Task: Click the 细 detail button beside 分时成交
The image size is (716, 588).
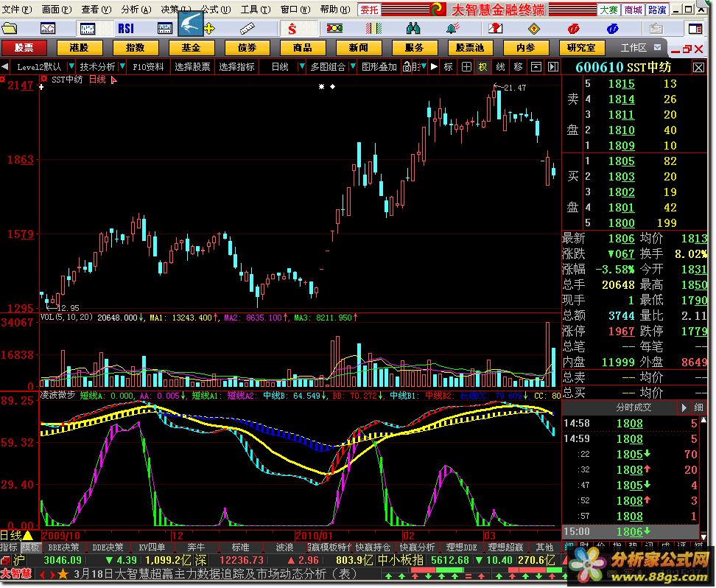Action: click(x=698, y=407)
